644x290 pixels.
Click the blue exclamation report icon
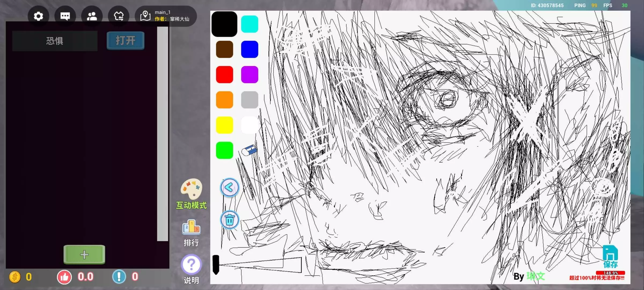[119, 277]
